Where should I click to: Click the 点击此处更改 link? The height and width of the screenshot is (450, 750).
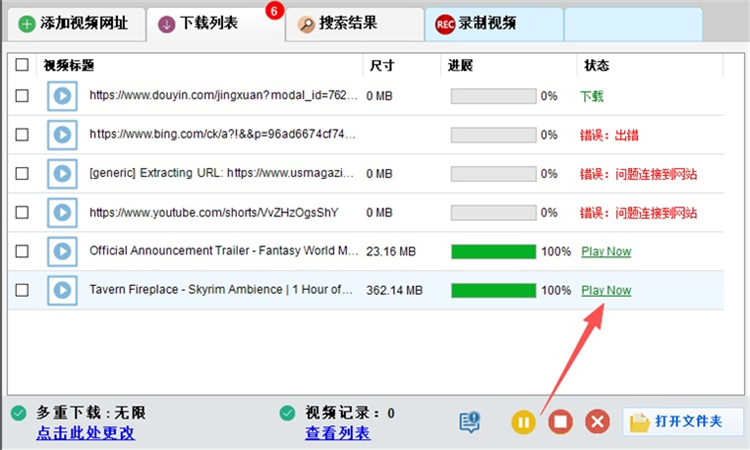[x=86, y=433]
